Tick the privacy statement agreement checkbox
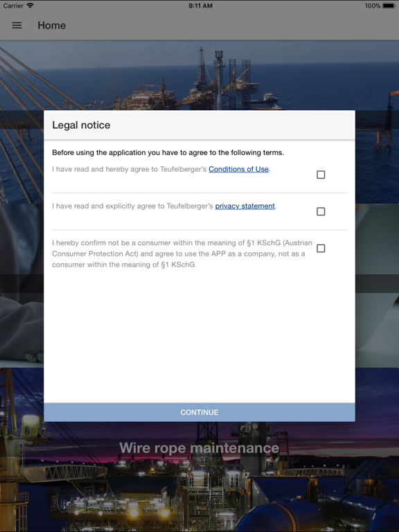The image size is (399, 532). click(x=321, y=212)
